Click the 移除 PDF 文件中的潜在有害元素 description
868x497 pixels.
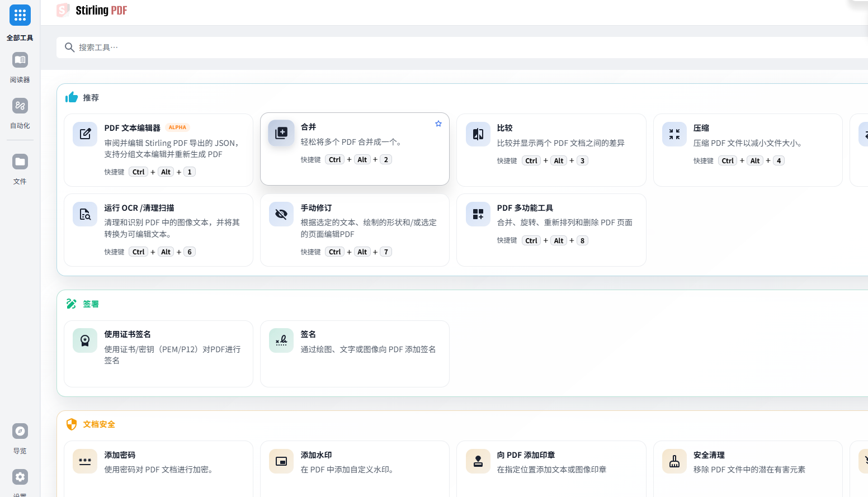pyautogui.click(x=749, y=470)
